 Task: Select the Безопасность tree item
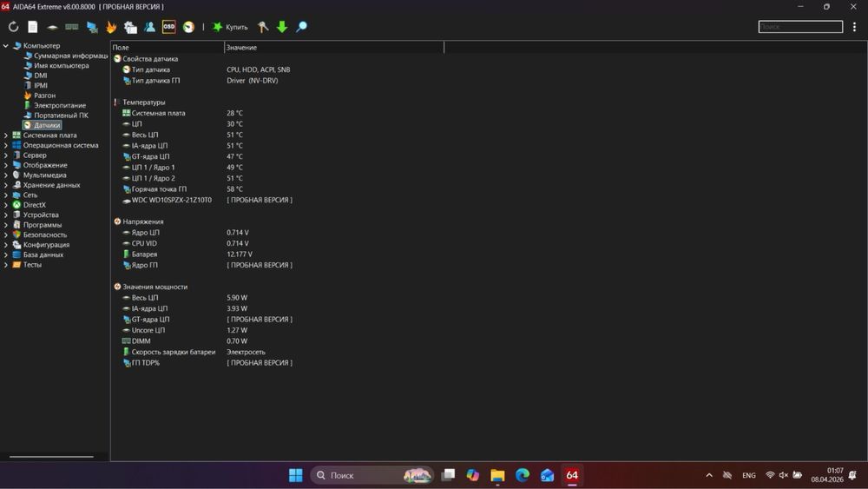[39, 235]
